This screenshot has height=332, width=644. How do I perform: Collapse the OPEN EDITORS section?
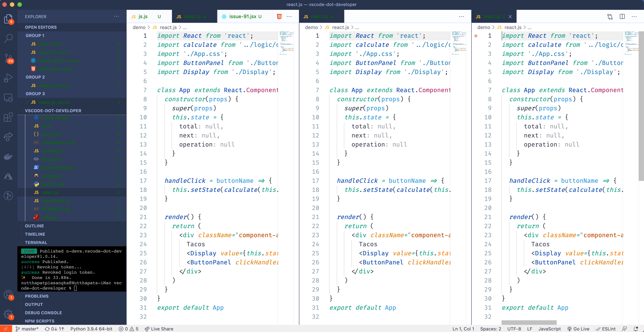(x=40, y=27)
